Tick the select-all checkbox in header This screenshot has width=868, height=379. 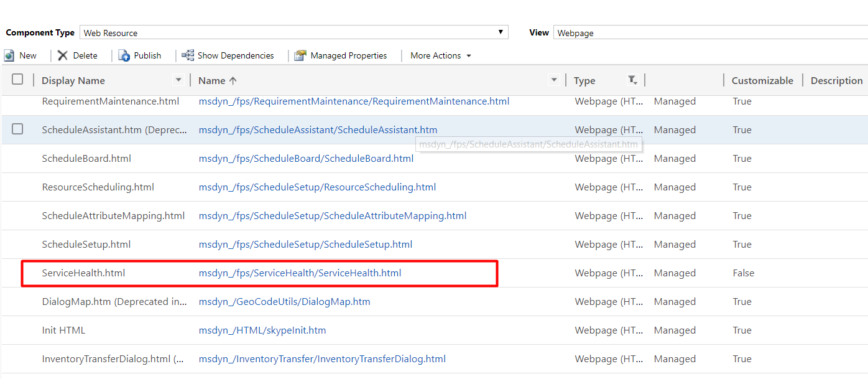17,79
